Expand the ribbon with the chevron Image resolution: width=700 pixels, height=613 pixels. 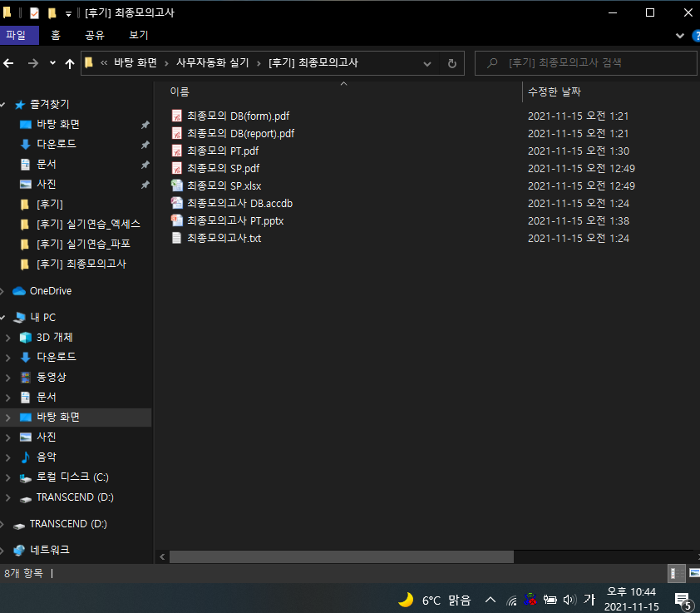[679, 36]
